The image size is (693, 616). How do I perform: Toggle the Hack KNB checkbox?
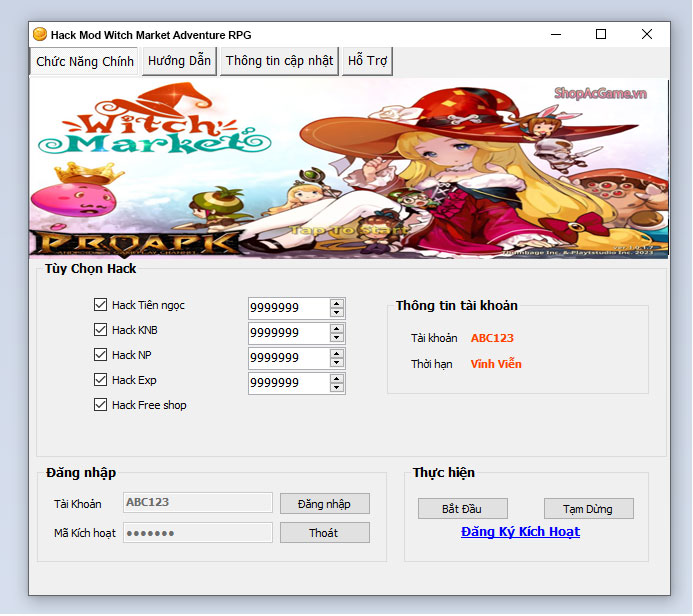pos(100,330)
